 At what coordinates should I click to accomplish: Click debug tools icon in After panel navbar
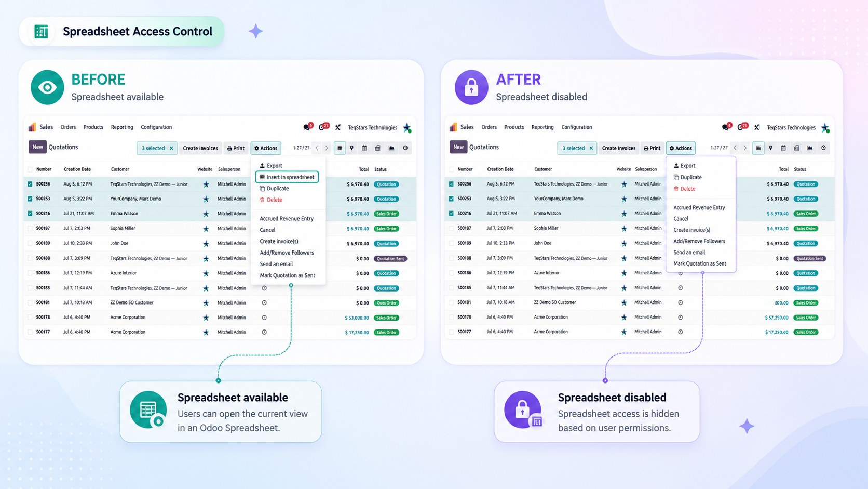[x=757, y=127]
